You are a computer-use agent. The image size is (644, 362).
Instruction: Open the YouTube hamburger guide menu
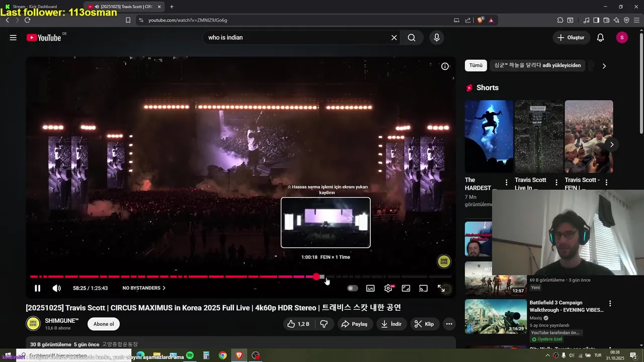[13, 38]
